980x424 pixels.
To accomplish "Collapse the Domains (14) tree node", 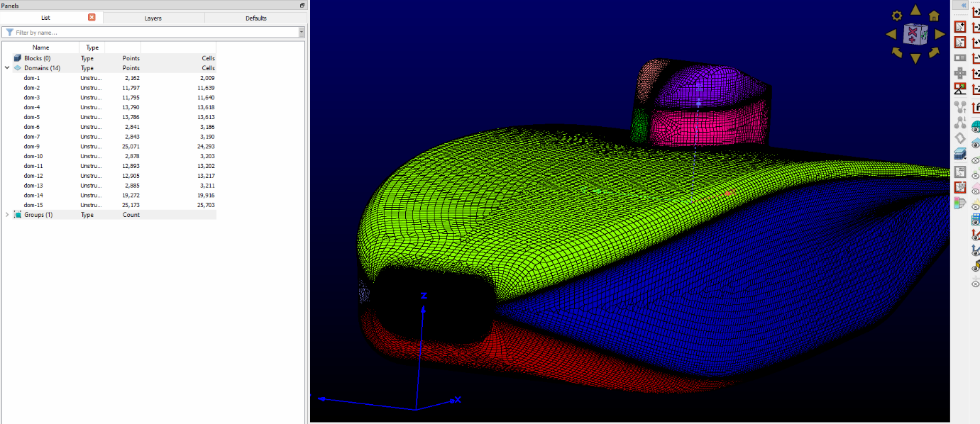I will [x=7, y=68].
